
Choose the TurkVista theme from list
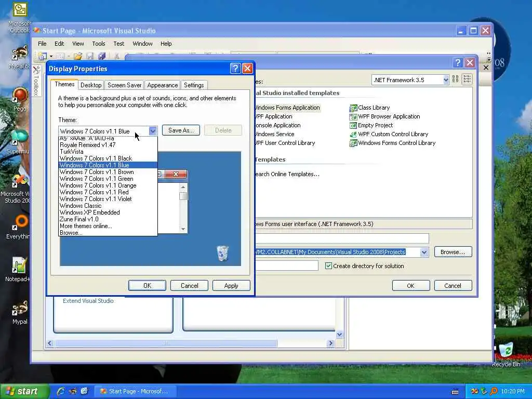[x=108, y=152]
